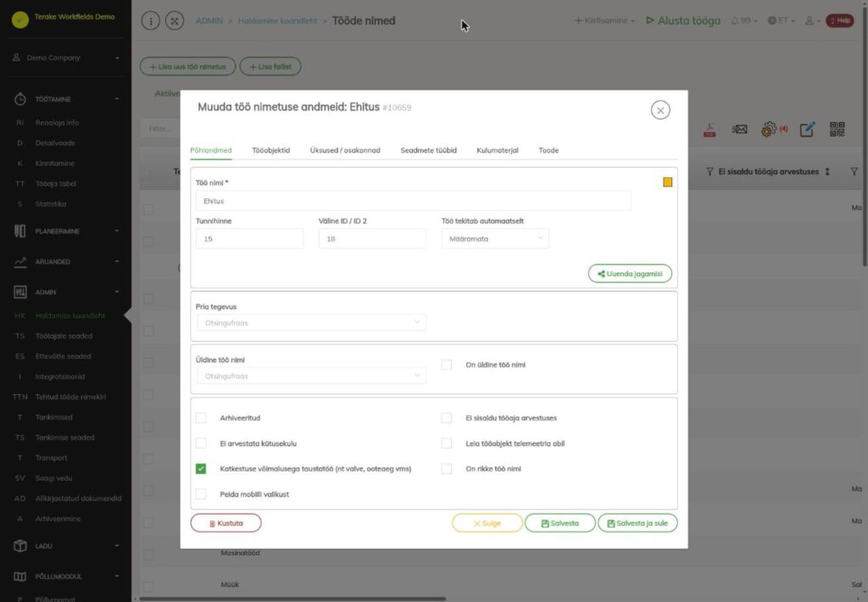Click the Tunnihinne input field

[249, 239]
